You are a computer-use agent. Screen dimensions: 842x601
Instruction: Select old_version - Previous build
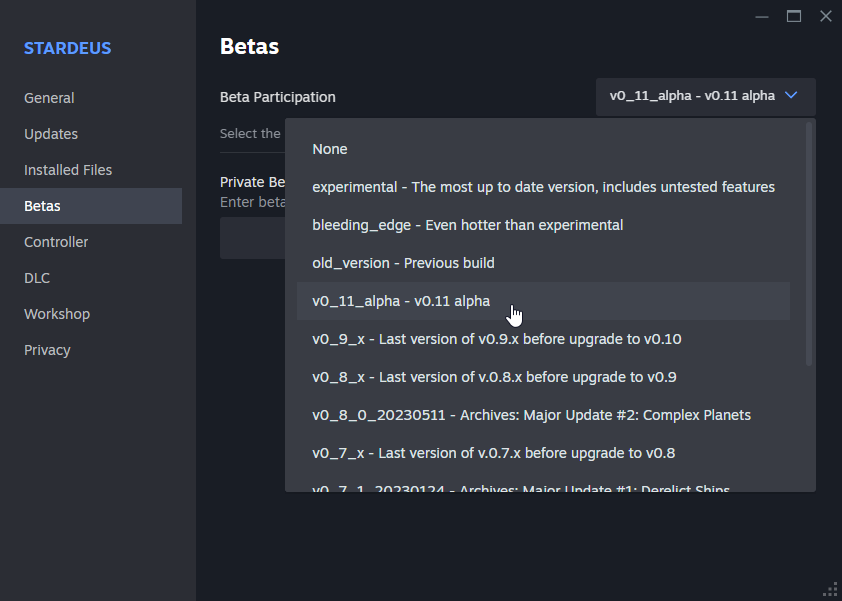[x=403, y=263]
